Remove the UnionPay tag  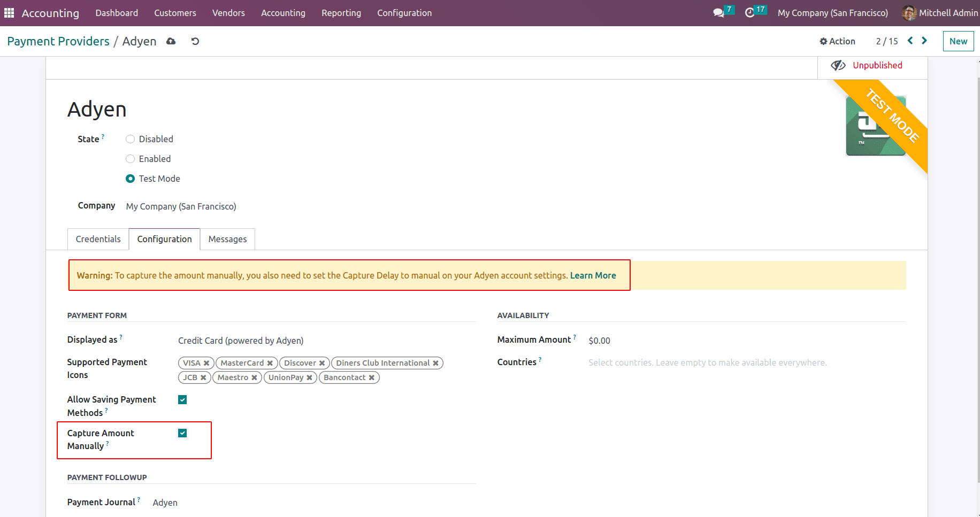(x=310, y=377)
